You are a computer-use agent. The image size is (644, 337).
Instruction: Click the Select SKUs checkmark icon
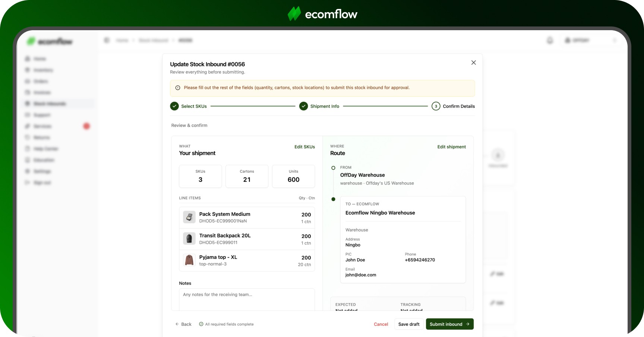174,106
